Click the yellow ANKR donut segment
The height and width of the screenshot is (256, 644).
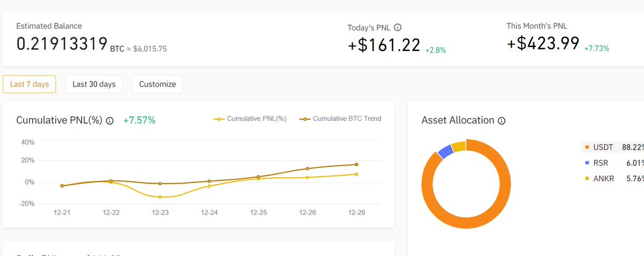[x=459, y=146]
